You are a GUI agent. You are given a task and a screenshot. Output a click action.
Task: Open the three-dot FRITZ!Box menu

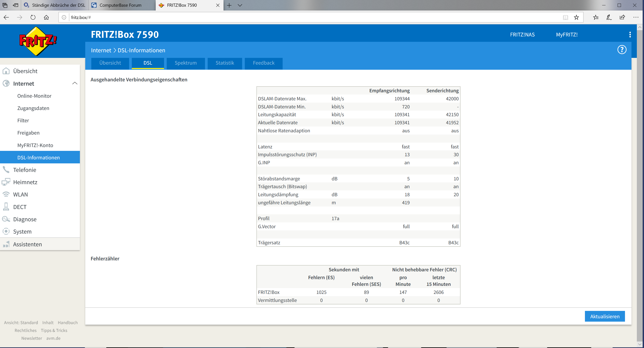tap(630, 34)
